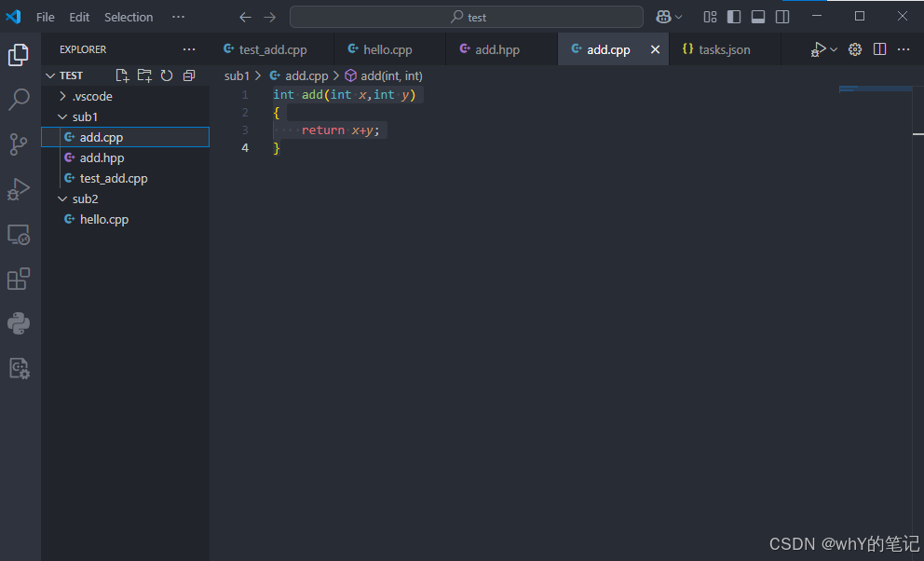
Task: Open the CMake tools activity bar icon
Action: 19,369
